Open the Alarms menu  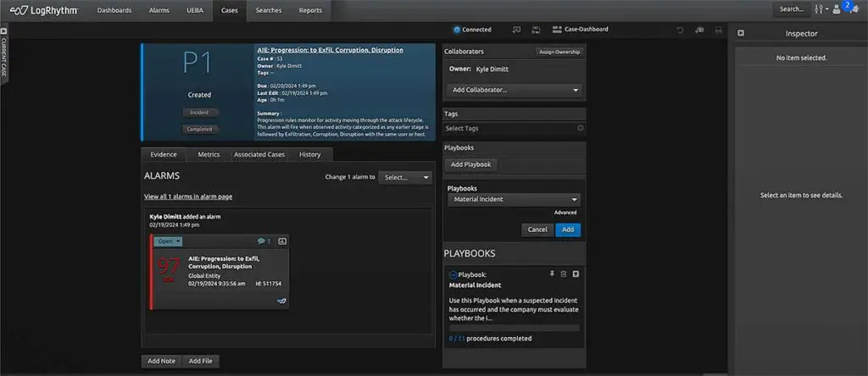pos(159,10)
